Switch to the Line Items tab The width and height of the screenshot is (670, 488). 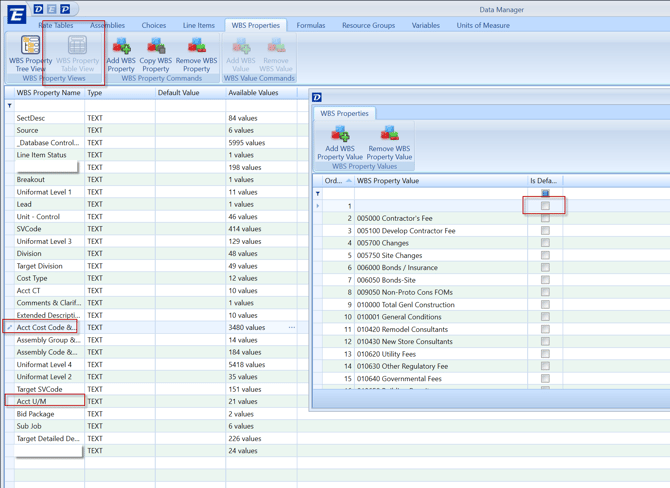[198, 25]
